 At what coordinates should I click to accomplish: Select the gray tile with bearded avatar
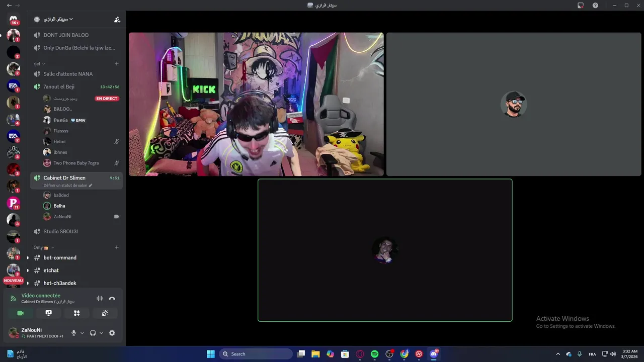click(x=514, y=104)
